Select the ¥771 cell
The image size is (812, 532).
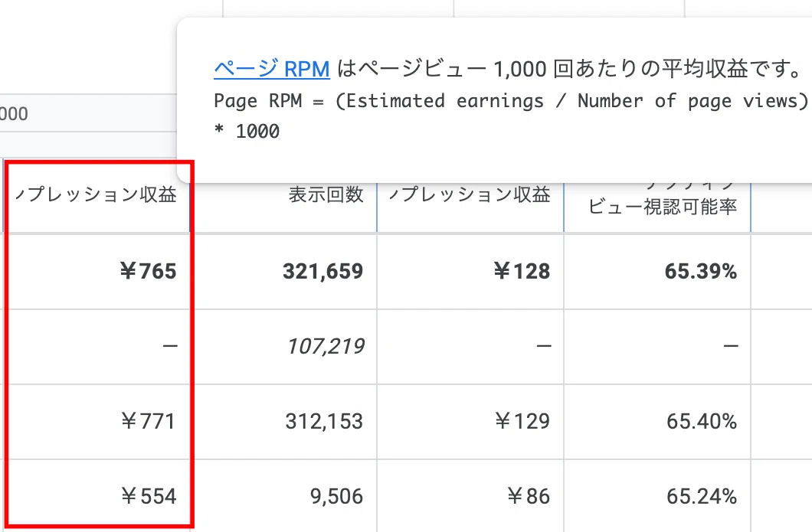(148, 421)
